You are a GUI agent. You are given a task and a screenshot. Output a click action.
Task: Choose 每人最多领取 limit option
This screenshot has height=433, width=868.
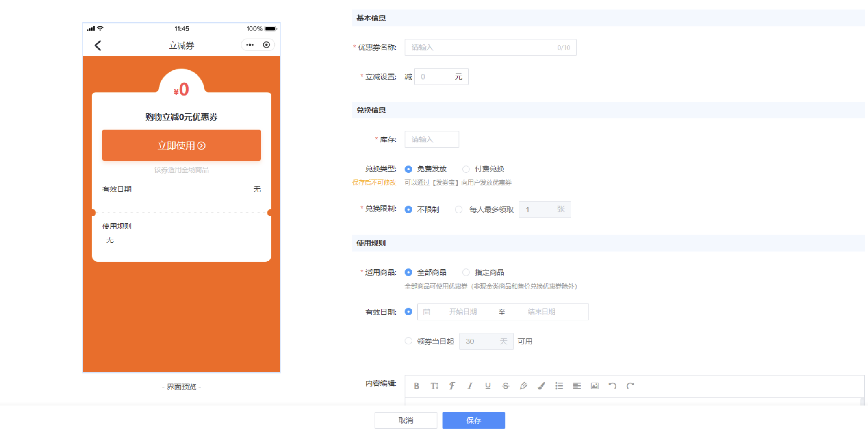459,209
